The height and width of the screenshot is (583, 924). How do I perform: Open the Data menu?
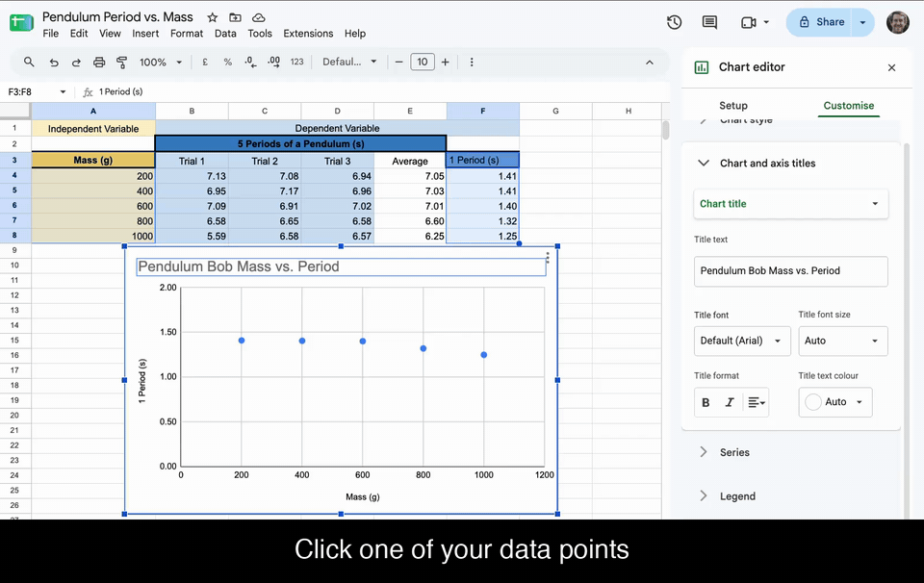(225, 34)
